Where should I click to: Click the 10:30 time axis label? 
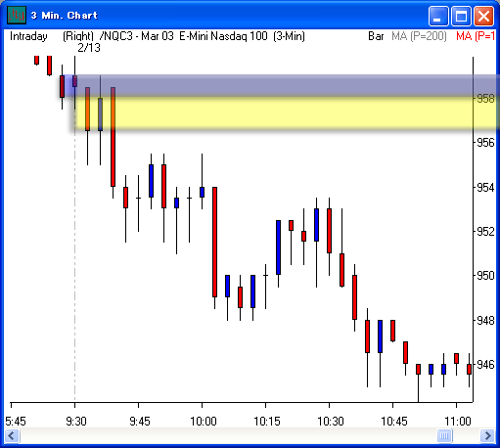[x=331, y=422]
